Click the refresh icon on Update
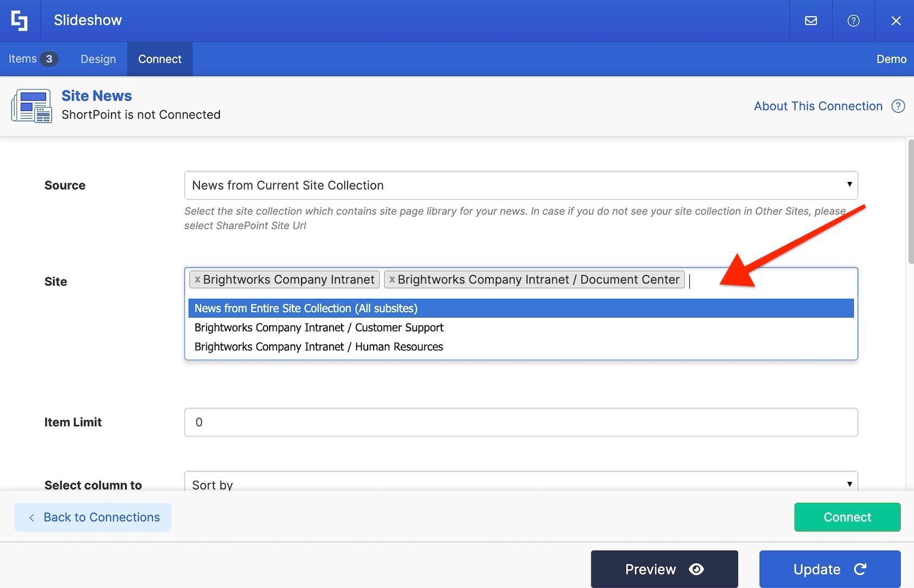914x588 pixels. coord(860,569)
